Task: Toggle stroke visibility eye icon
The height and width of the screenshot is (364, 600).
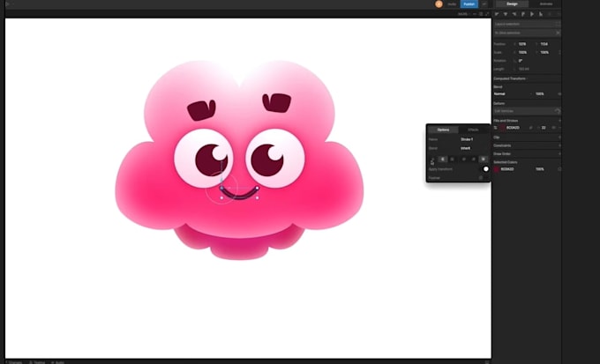Action: pos(553,128)
